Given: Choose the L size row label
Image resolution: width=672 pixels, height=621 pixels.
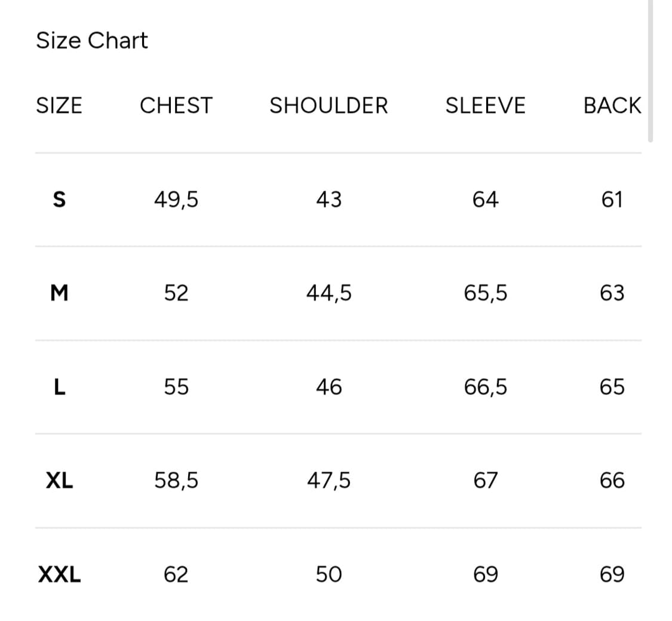Looking at the screenshot, I should tap(59, 387).
